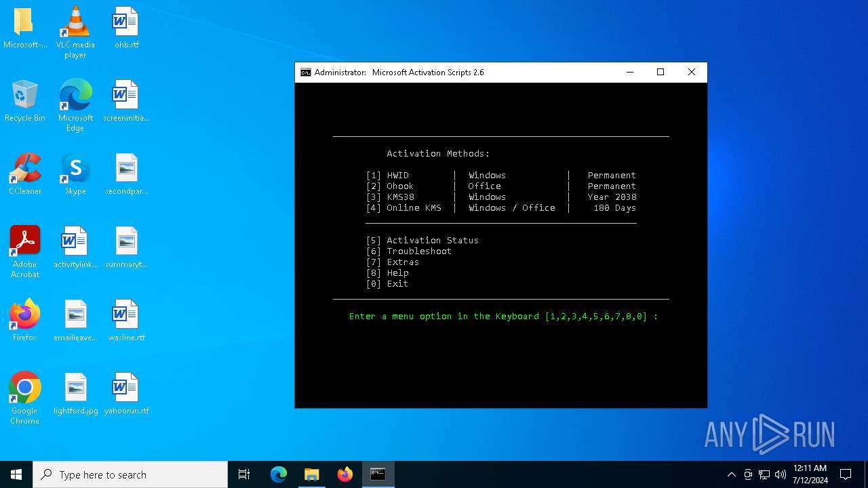Click '[0] Exit' text
The width and height of the screenshot is (868, 488).
387,284
